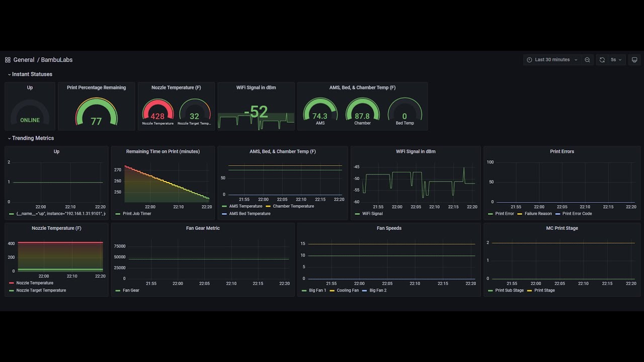Collapse the Trending Metrics row

[x=31, y=138]
